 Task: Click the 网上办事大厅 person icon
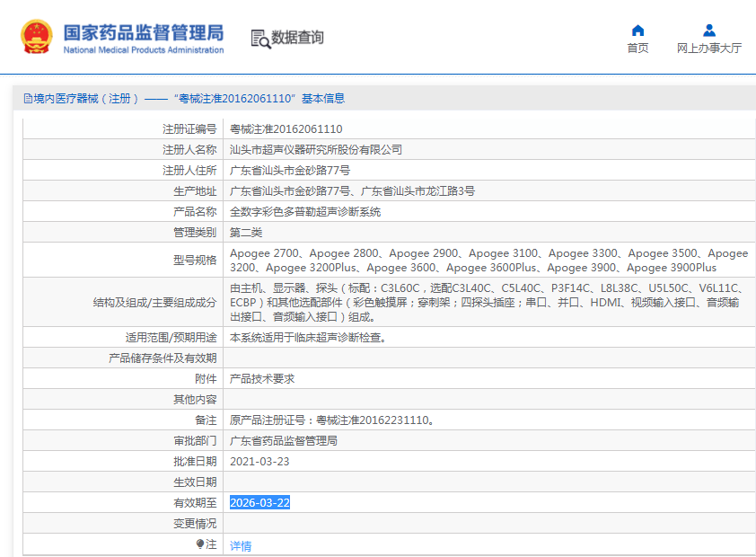709,31
